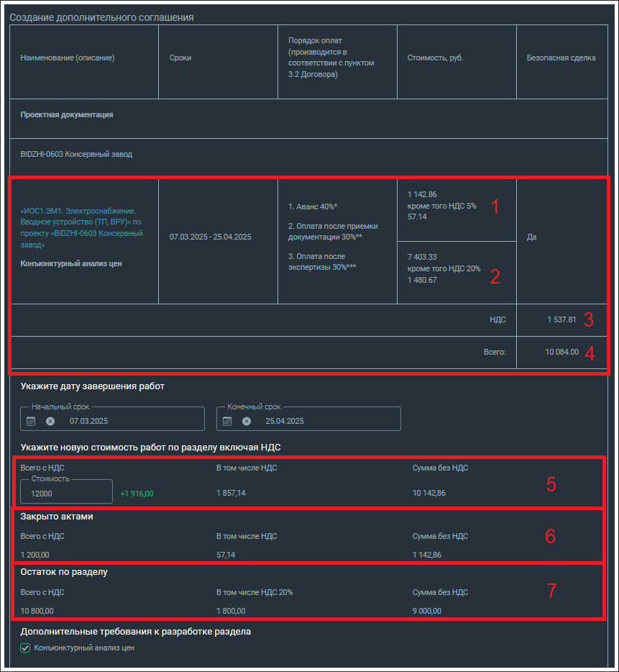
Task: Open calendar picker in Начальный срок field
Action: tap(31, 421)
